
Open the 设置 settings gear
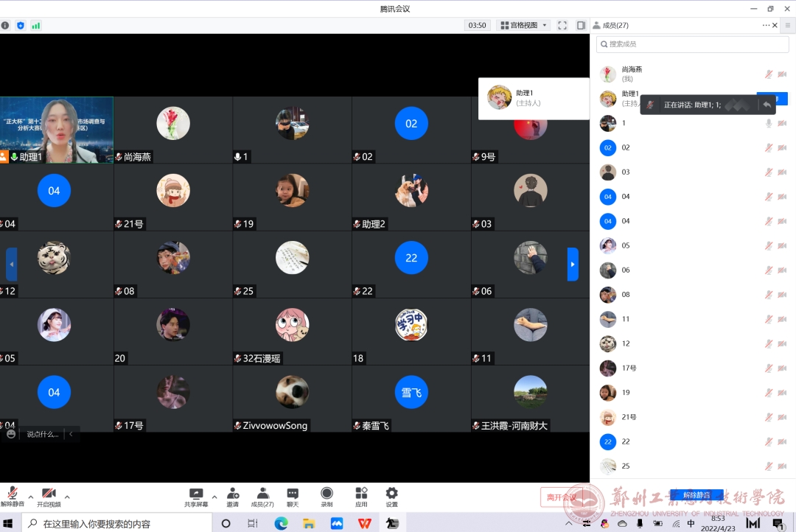tap(391, 497)
